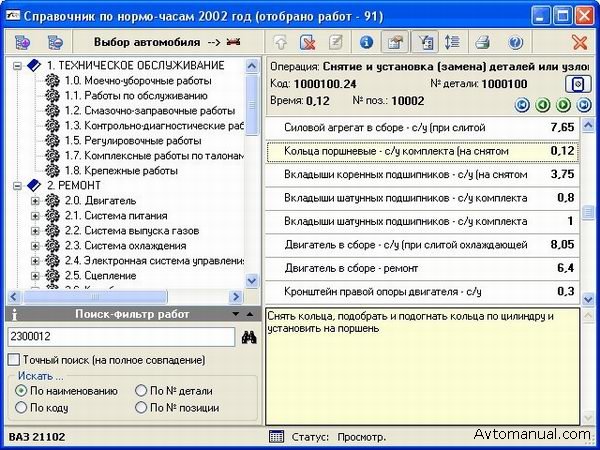Toggle the tree filter icon in toolbar

[x=425, y=42]
